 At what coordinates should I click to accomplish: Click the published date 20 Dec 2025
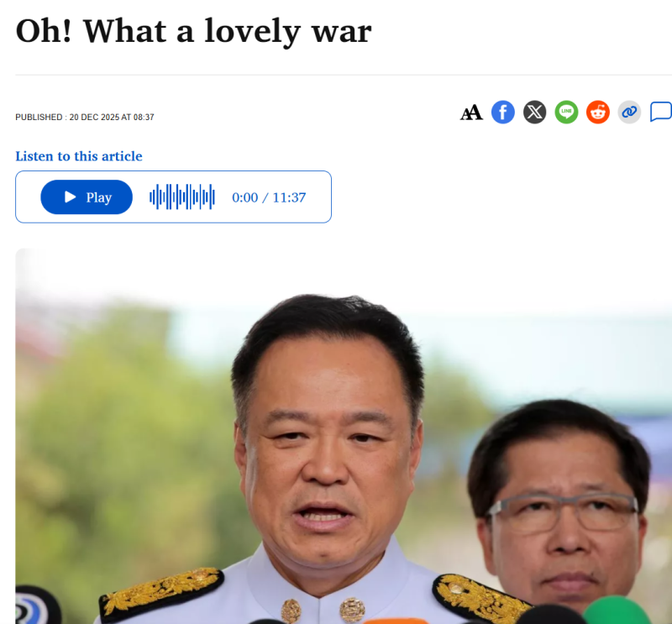[x=92, y=117]
